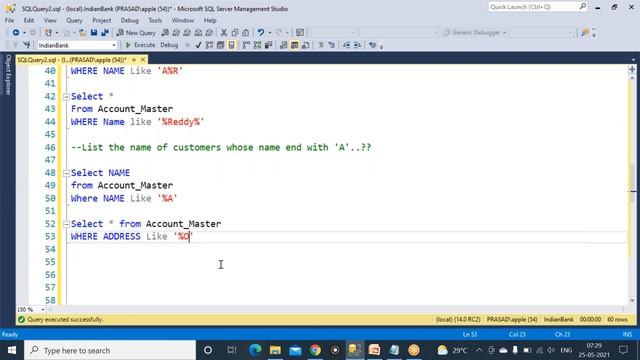Click the Windows Start button
This screenshot has width=640, height=360.
coord(12,350)
